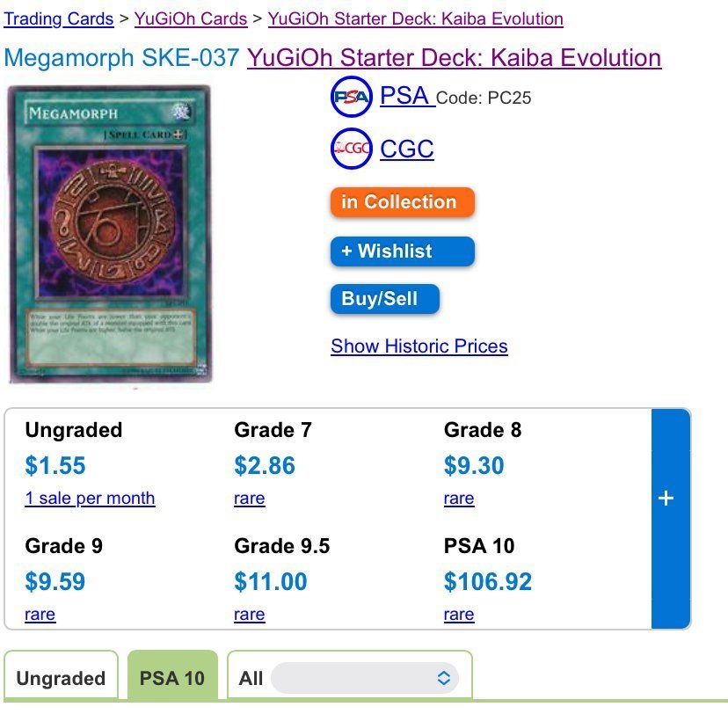The height and width of the screenshot is (714, 728).
Task: Expand prices with the blue plus button
Action: pyautogui.click(x=666, y=499)
